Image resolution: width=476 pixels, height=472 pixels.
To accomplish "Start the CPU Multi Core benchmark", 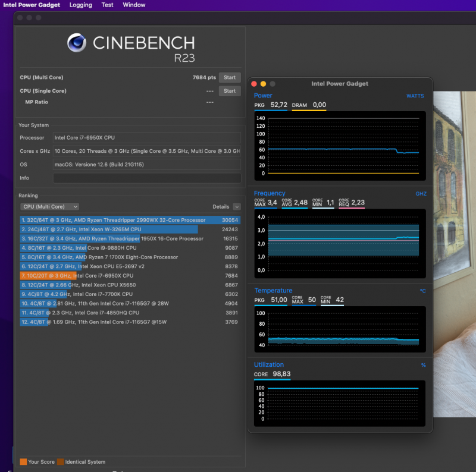I will [x=230, y=77].
